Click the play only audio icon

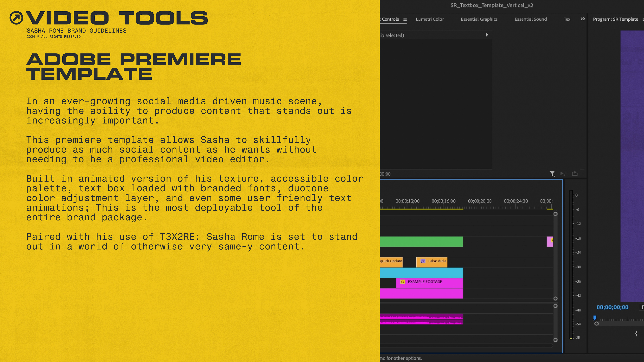click(563, 173)
